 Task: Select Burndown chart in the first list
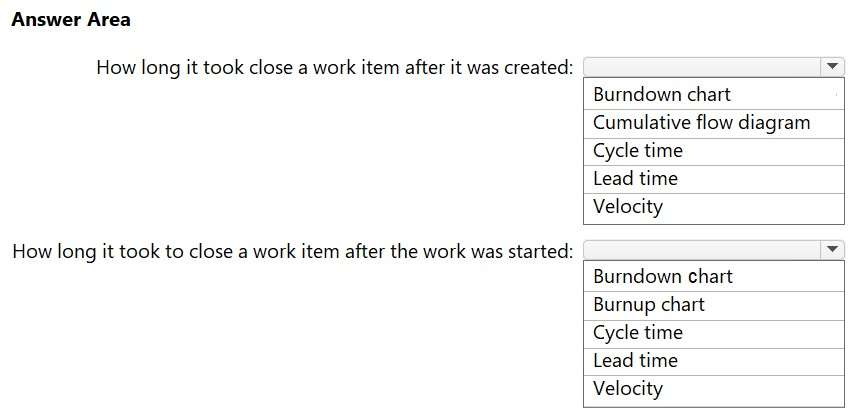(x=661, y=95)
